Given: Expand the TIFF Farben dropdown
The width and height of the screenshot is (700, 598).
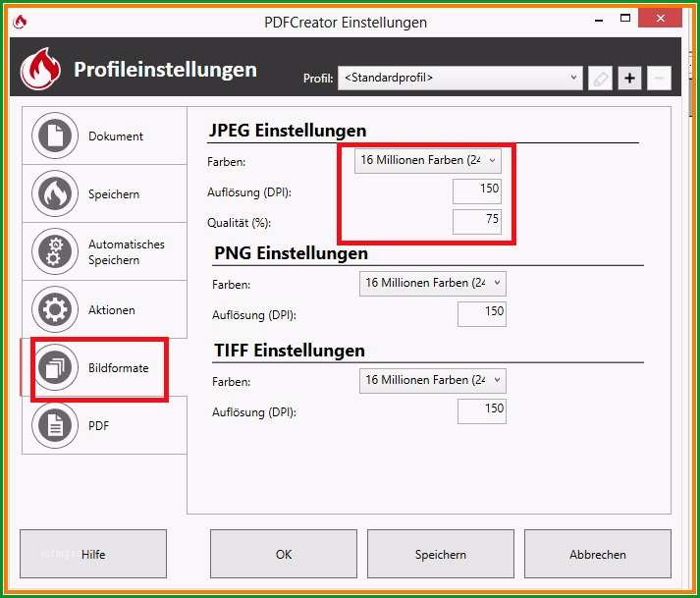Looking at the screenshot, I should click(433, 381).
